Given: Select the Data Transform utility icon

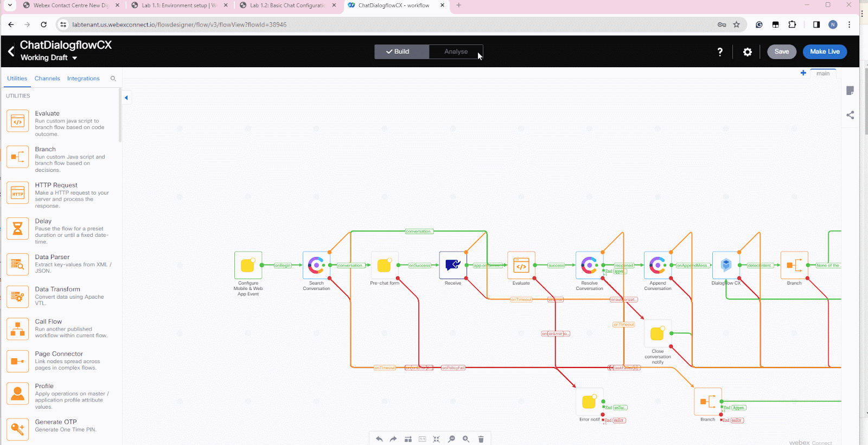Looking at the screenshot, I should click(17, 296).
